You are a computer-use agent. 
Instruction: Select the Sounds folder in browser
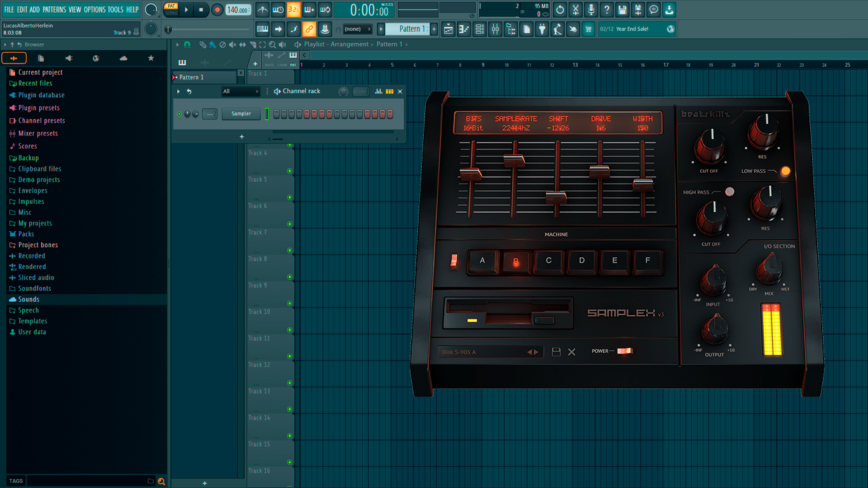pos(29,299)
